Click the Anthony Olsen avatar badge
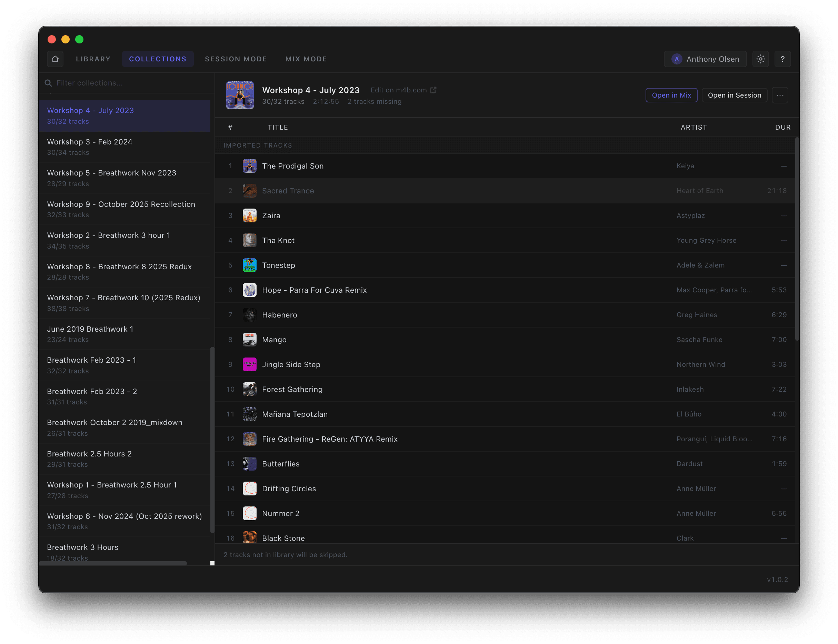Image resolution: width=838 pixels, height=644 pixels. click(x=677, y=59)
